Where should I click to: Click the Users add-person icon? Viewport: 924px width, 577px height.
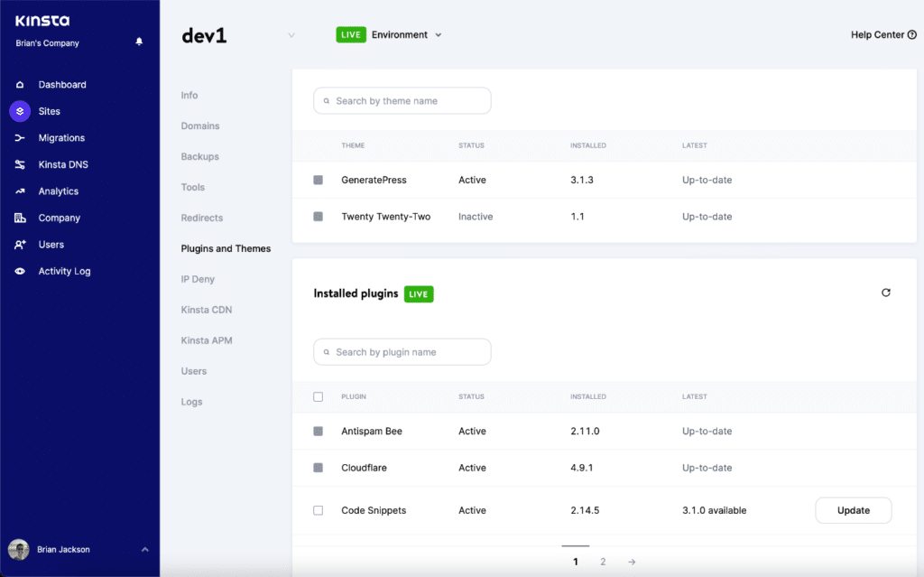pos(20,244)
